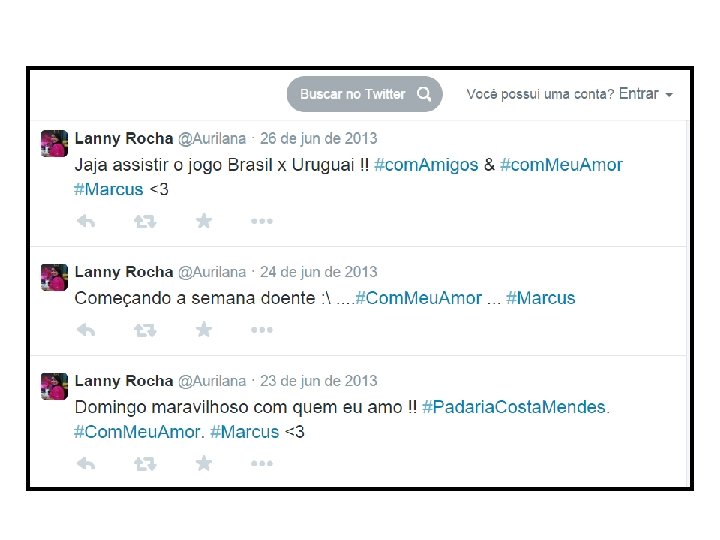The height and width of the screenshot is (540, 720).
Task: Reply to the 26 de jun tweet
Action: [86, 221]
